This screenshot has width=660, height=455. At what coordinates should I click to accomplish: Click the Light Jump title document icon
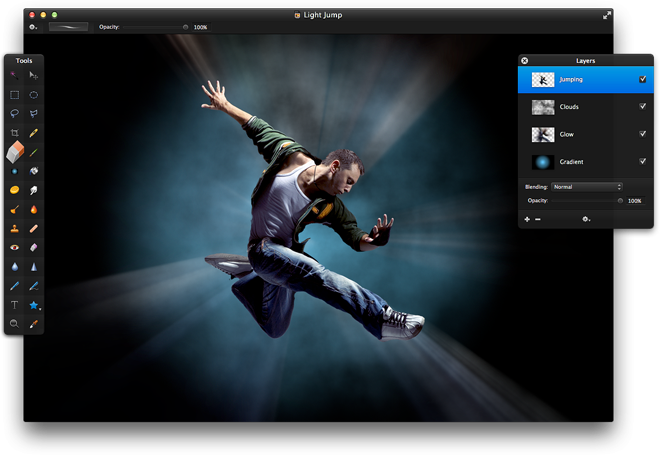(x=297, y=15)
